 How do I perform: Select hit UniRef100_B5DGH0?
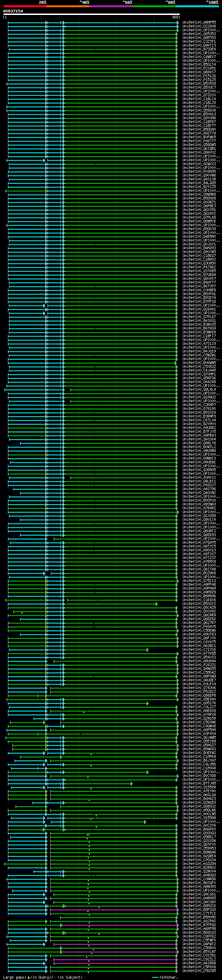199,129
